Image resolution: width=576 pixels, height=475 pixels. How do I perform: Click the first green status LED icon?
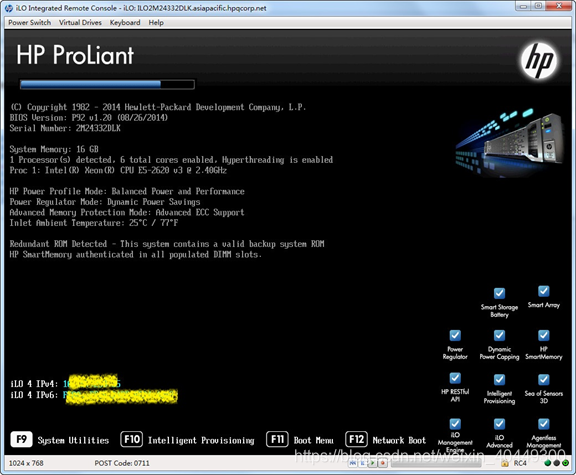pyautogui.click(x=548, y=463)
